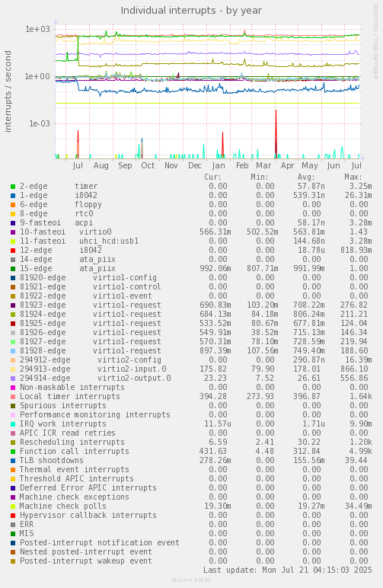Click the Max: column header
The width and height of the screenshot is (383, 588).
tap(353, 177)
